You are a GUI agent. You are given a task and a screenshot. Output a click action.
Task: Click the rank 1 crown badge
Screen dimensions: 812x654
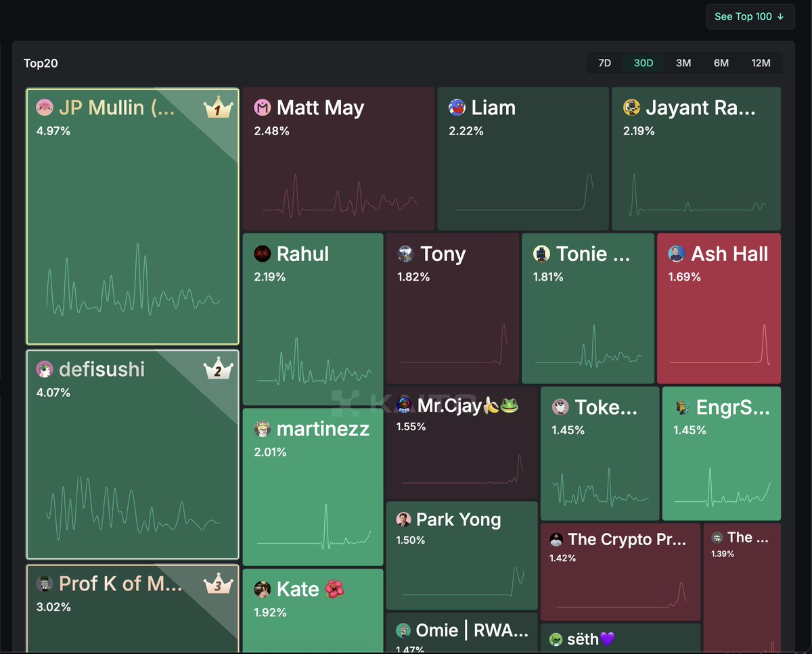point(218,109)
